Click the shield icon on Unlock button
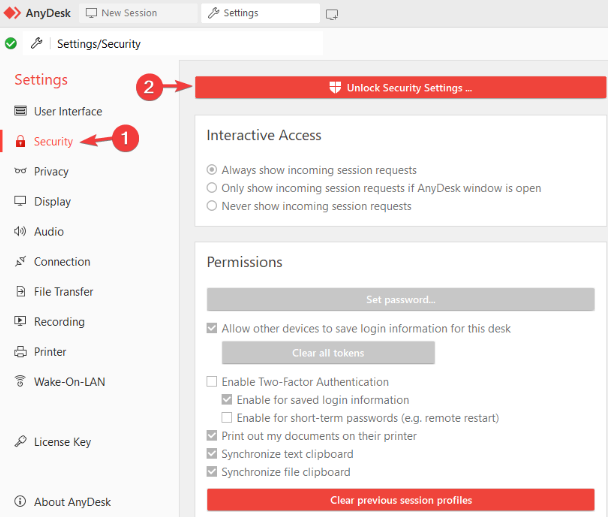The height and width of the screenshot is (517, 608). click(335, 88)
